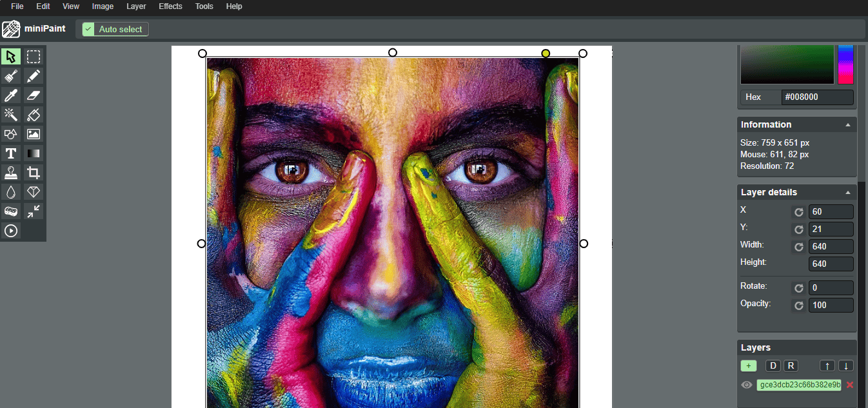This screenshot has height=408, width=868.
Task: Open the Gradient tool
Action: pyautogui.click(x=34, y=153)
